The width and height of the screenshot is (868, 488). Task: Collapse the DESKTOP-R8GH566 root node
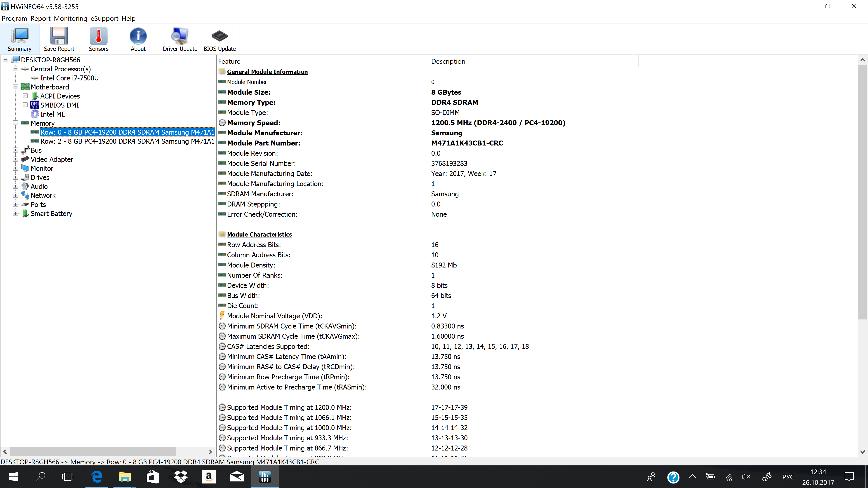click(6, 60)
